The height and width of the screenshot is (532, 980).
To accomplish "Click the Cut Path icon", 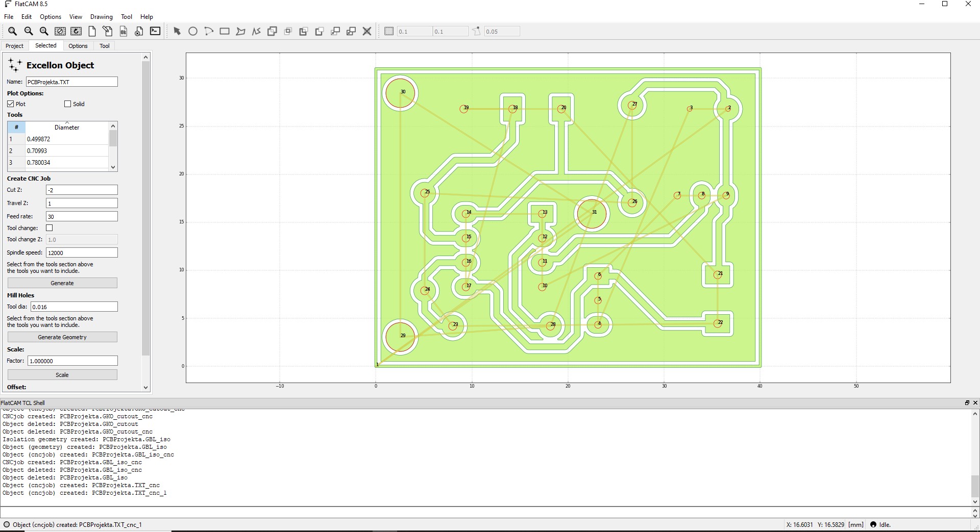I will pyautogui.click(x=320, y=31).
